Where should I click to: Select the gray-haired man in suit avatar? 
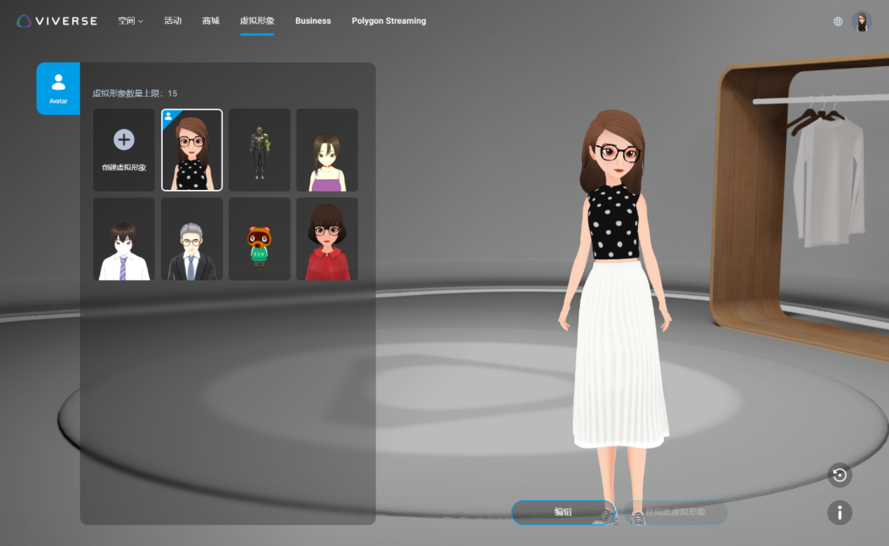[x=192, y=239]
